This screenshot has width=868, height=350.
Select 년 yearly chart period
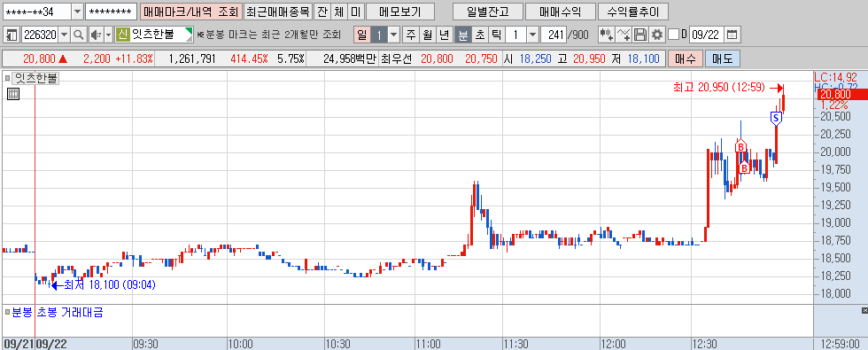444,35
